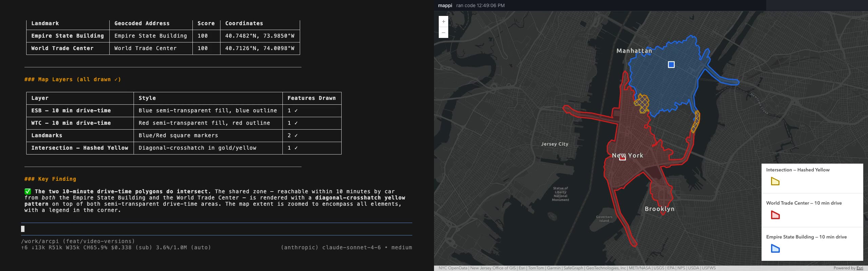This screenshot has height=271, width=868.
Task: Click the Brooklyn label on the map
Action: pyautogui.click(x=659, y=209)
